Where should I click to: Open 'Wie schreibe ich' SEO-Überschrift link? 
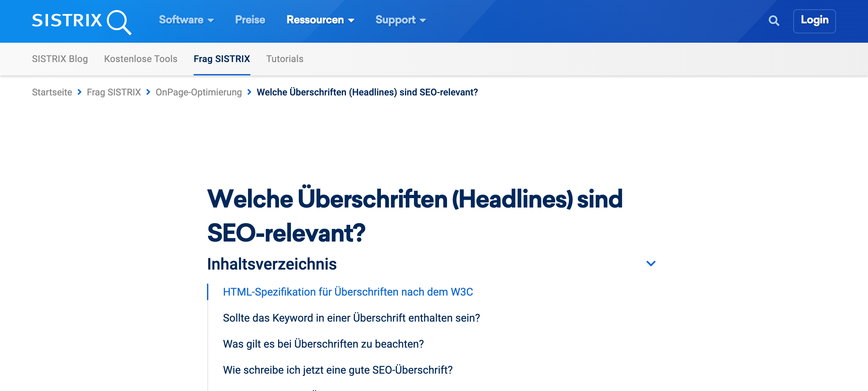tap(338, 370)
